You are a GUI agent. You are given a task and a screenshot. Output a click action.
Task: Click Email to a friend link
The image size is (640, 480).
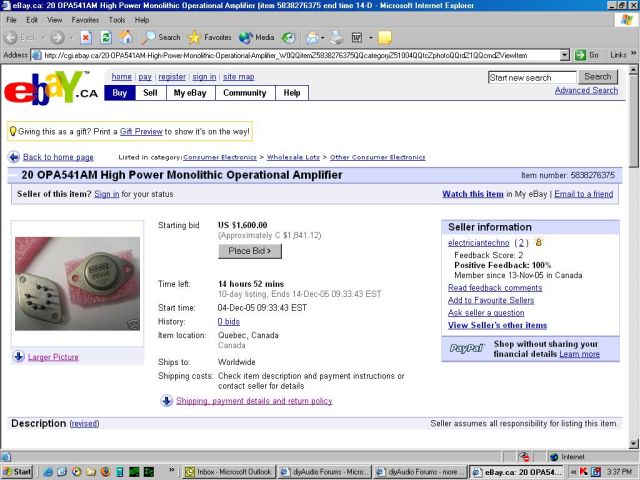click(x=584, y=194)
